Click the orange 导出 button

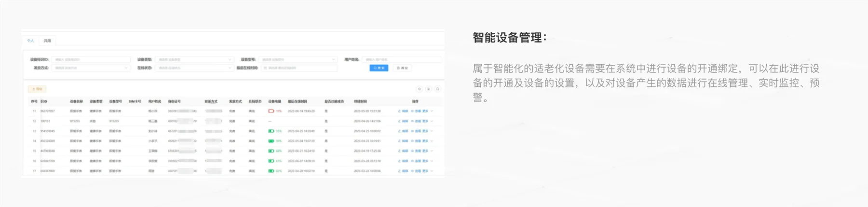coord(37,89)
